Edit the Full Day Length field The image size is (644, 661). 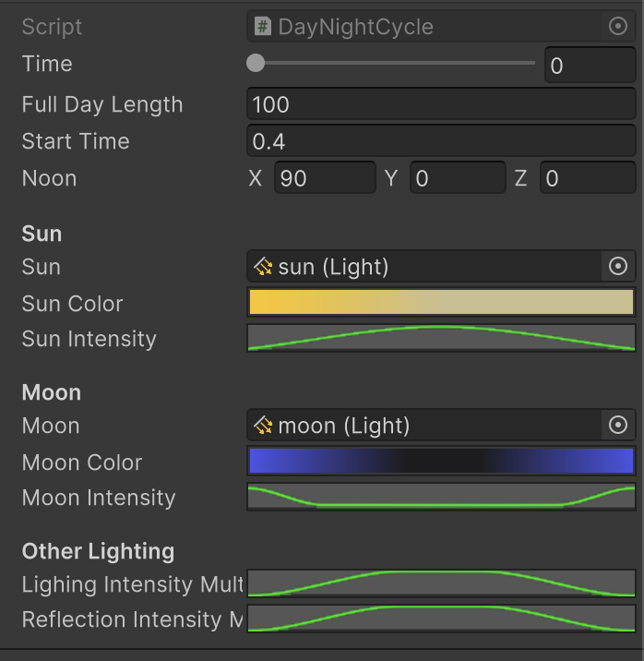click(441, 104)
